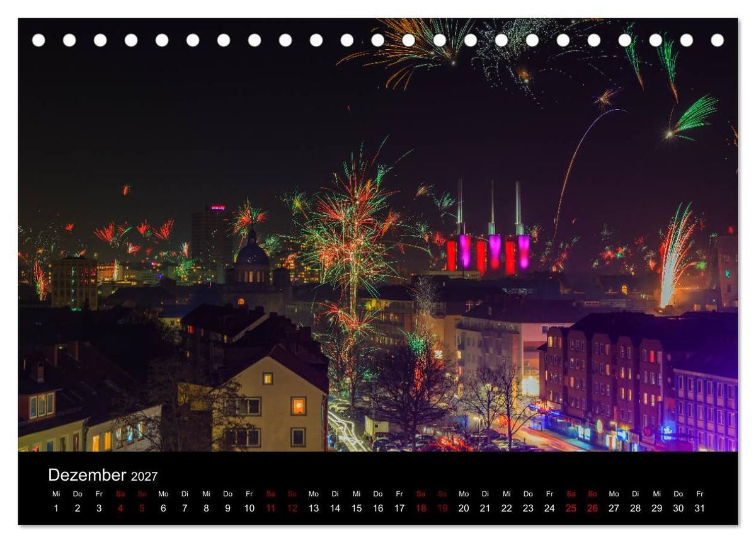Select day 15 in the calendar row
The image size is (756, 543).
point(357,508)
